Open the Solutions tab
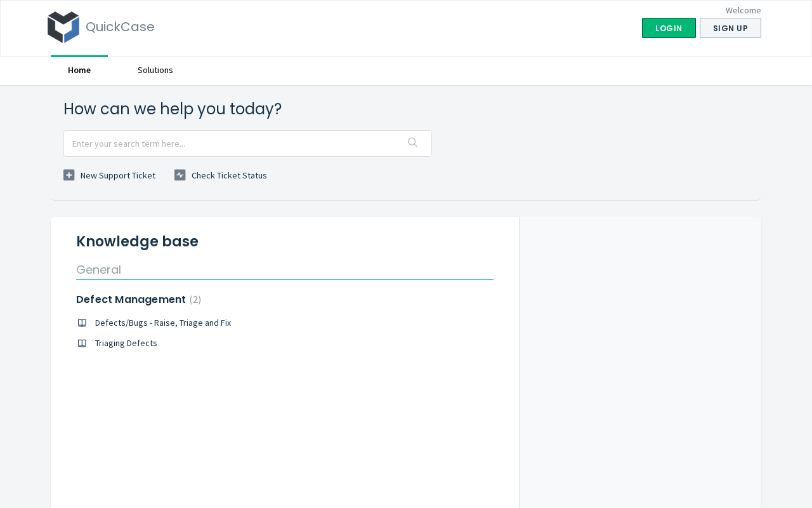This screenshot has width=812, height=508. (155, 70)
